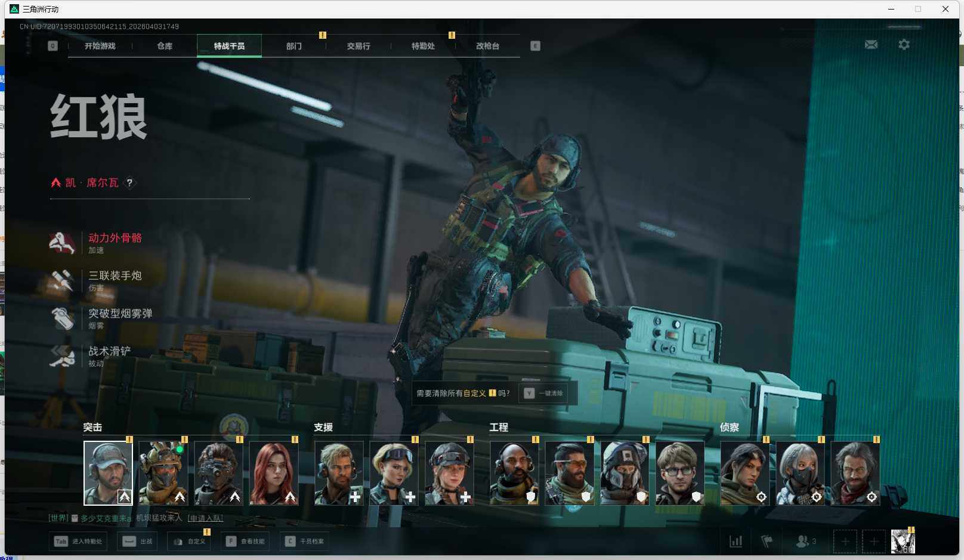The width and height of the screenshot is (964, 560).
Task: Open the flag icon in bottom bar
Action: 767,542
